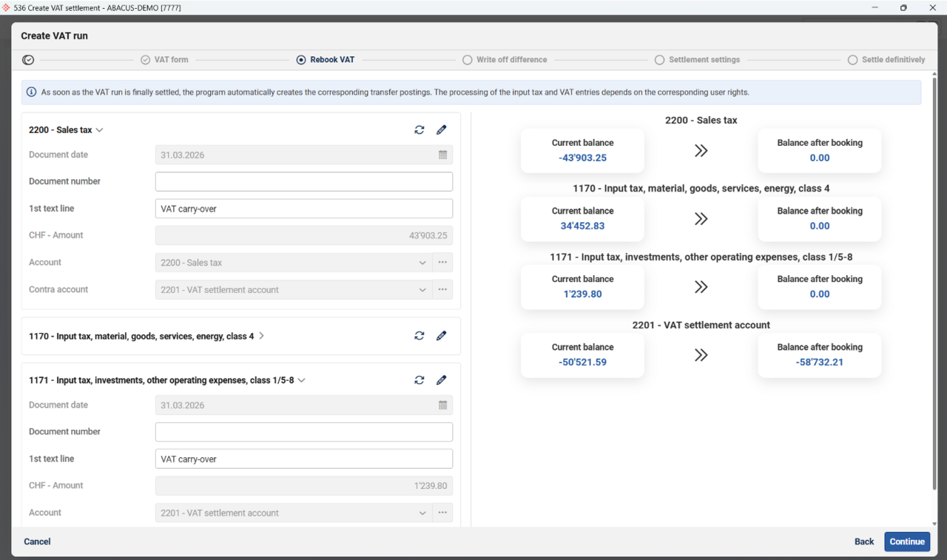The image size is (947, 560).
Task: Click edit pencil for account 1170 section
Action: point(442,336)
